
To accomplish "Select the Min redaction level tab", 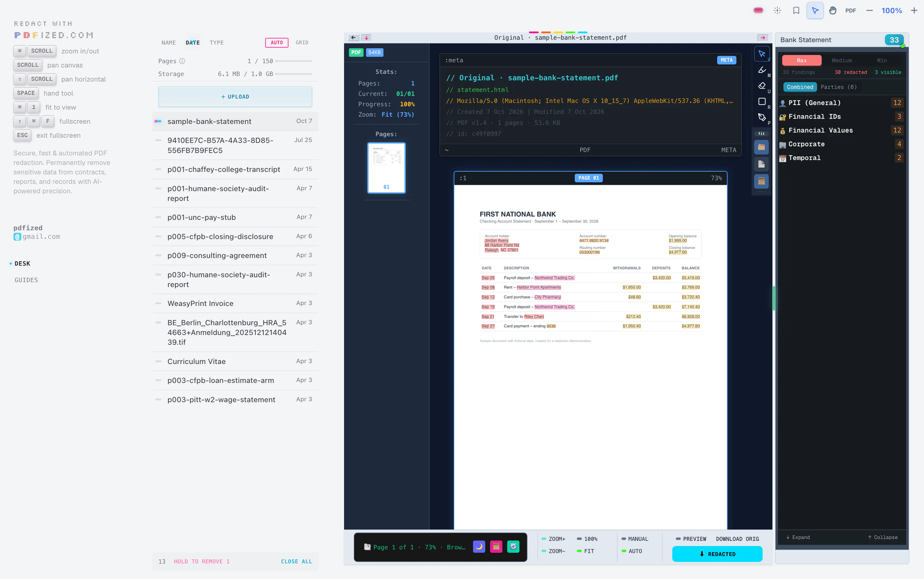I will [882, 60].
